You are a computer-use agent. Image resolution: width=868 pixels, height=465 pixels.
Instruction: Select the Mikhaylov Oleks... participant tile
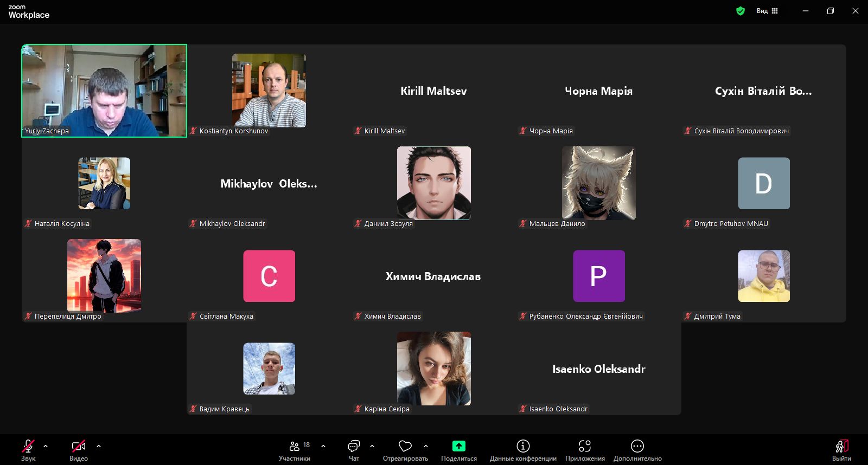point(269,183)
